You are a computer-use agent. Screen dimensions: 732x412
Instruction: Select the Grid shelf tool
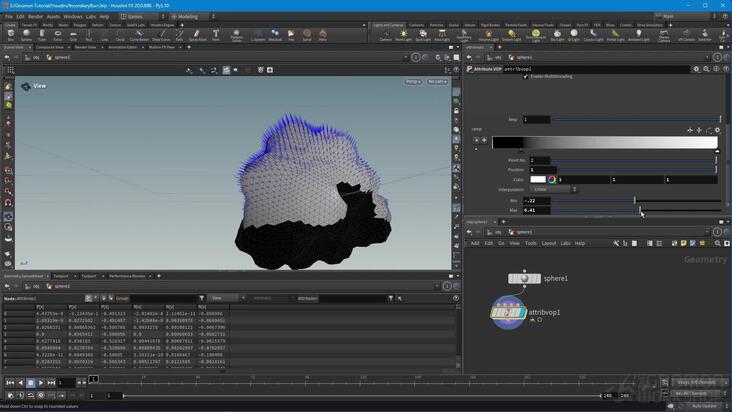click(73, 35)
